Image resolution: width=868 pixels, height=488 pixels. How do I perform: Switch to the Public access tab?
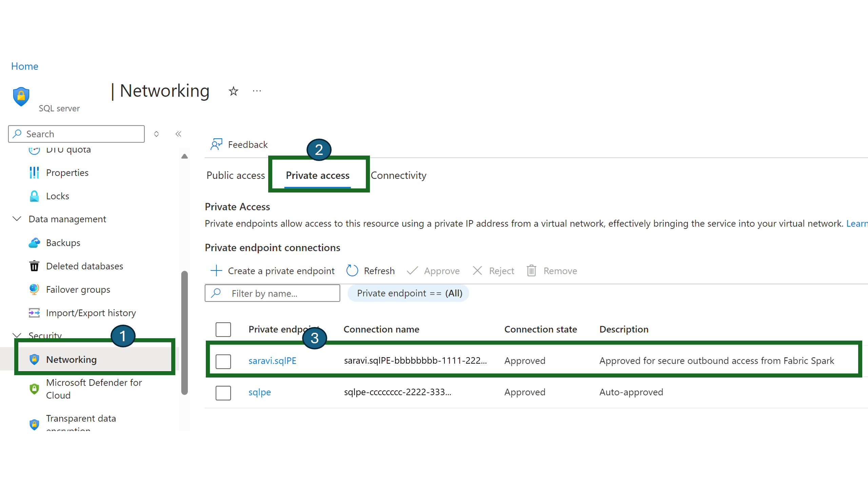[236, 175]
